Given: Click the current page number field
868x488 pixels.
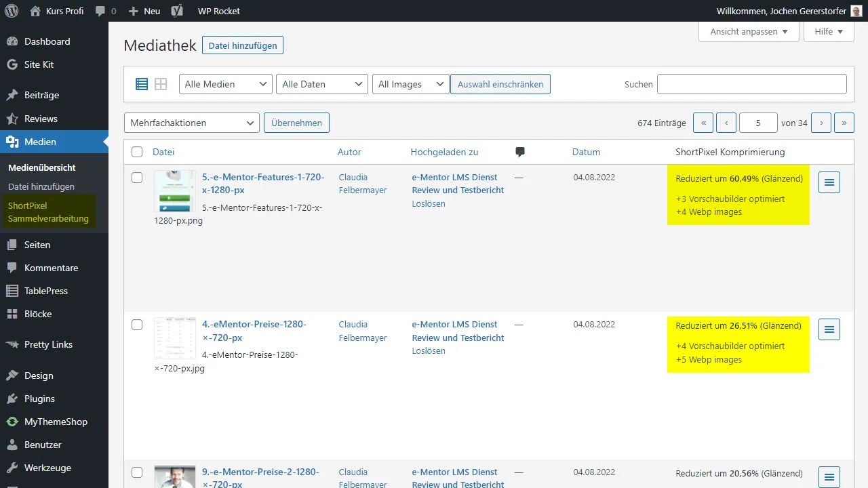Looking at the screenshot, I should pyautogui.click(x=758, y=123).
